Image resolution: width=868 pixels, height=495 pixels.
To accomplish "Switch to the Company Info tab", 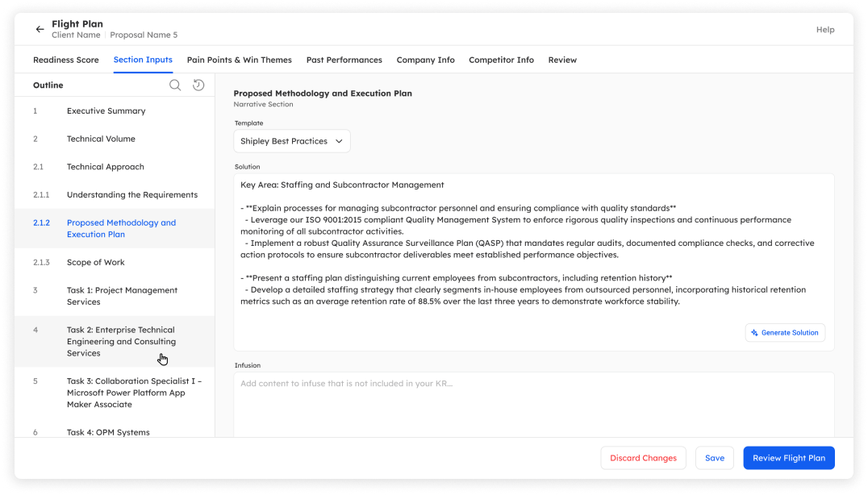I will click(x=425, y=60).
